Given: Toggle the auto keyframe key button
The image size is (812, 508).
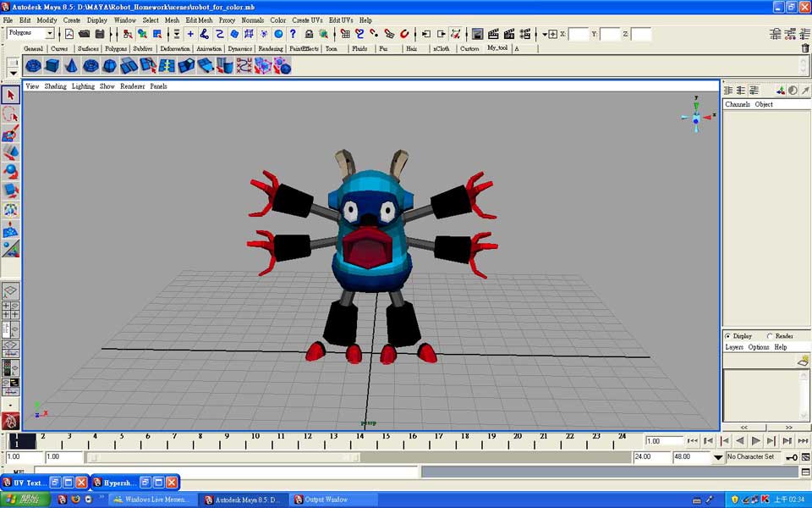Looking at the screenshot, I should point(791,457).
